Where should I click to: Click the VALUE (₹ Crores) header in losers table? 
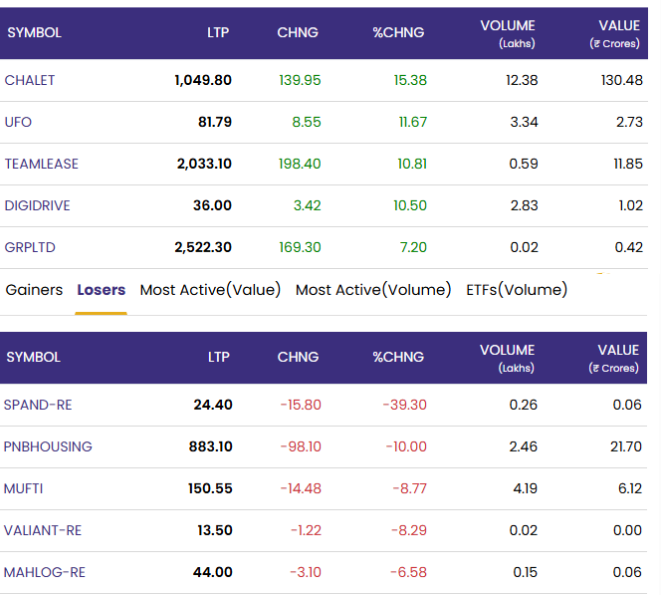pyautogui.click(x=614, y=358)
